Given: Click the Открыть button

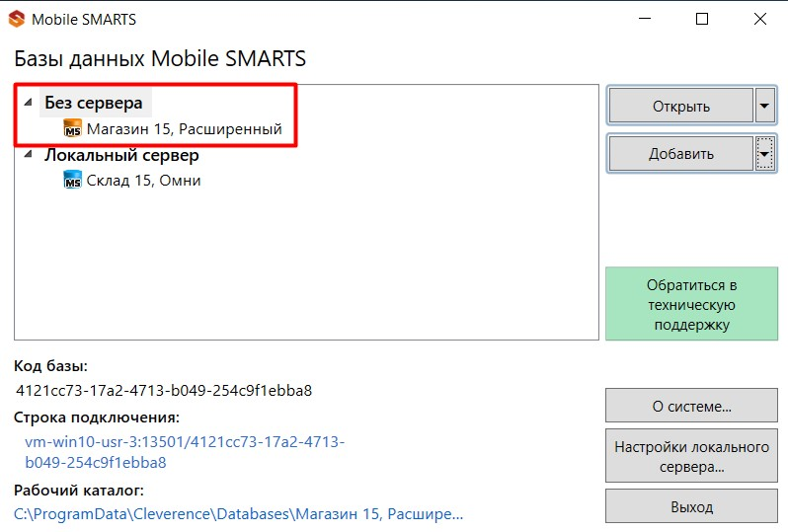Looking at the screenshot, I should tap(681, 106).
